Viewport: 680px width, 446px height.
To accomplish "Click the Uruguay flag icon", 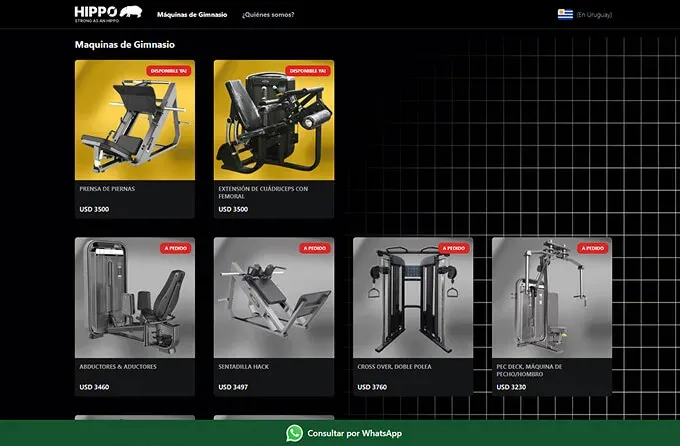I will [x=565, y=14].
